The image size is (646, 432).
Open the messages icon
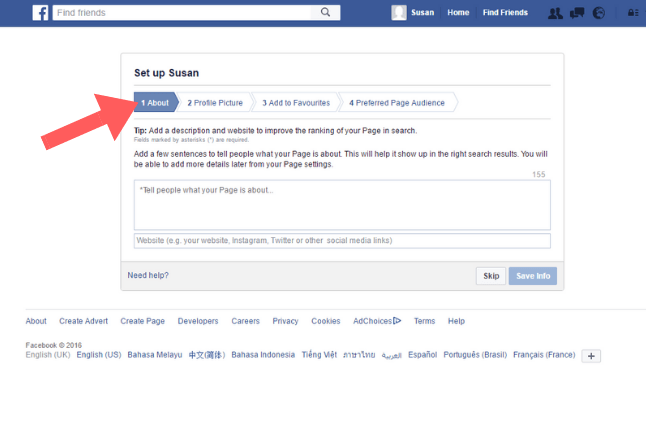577,13
